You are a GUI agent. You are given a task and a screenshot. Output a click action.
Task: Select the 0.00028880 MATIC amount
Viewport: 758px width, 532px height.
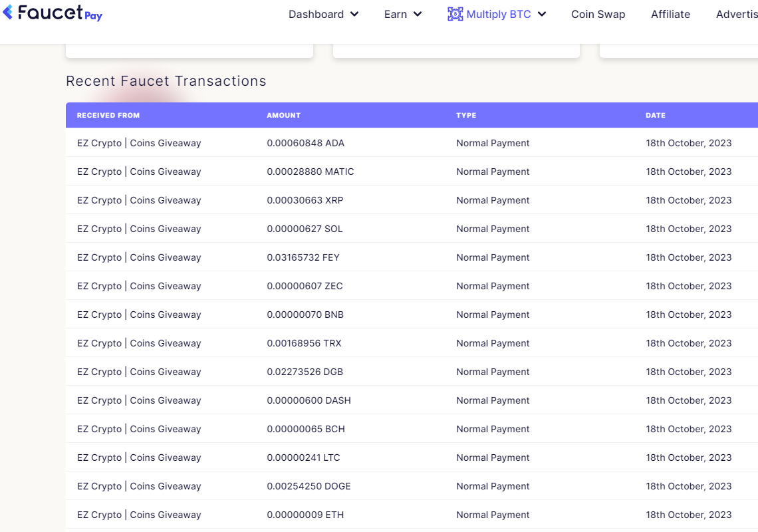tap(311, 172)
